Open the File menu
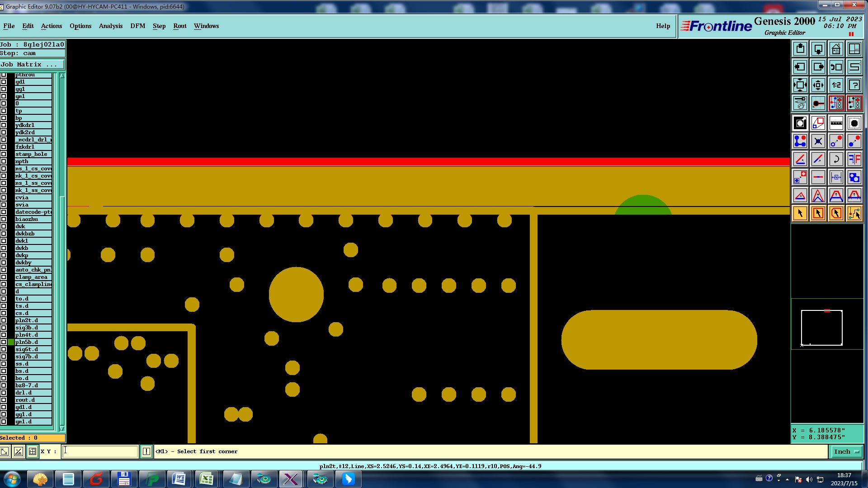This screenshot has width=868, height=488. 9,26
